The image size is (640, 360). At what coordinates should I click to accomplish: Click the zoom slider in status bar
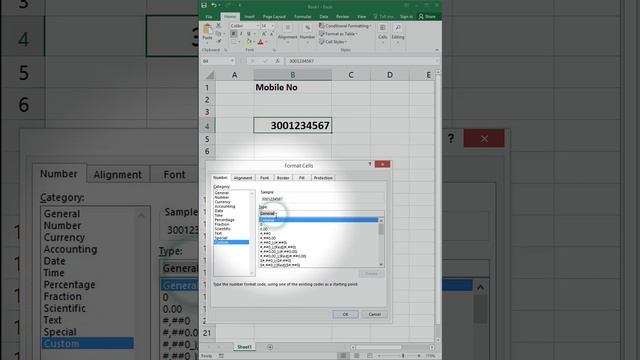coord(402,356)
